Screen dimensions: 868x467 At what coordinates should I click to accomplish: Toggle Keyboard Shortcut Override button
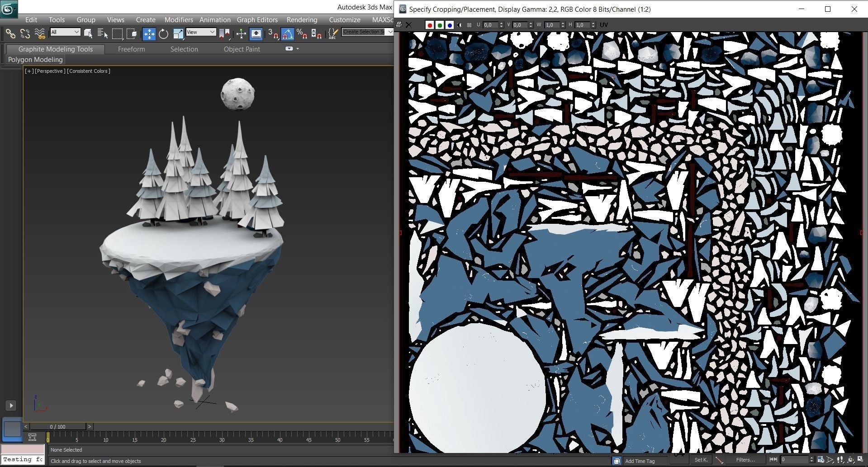[256, 33]
